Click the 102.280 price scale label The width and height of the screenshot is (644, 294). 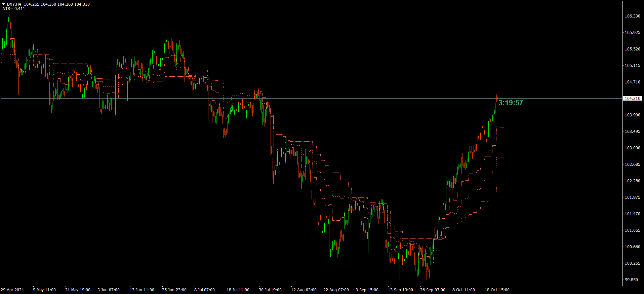[x=632, y=181]
